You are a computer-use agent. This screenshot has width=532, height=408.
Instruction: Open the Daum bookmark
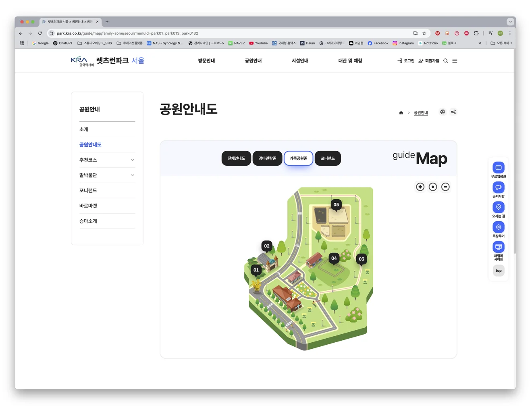point(308,43)
